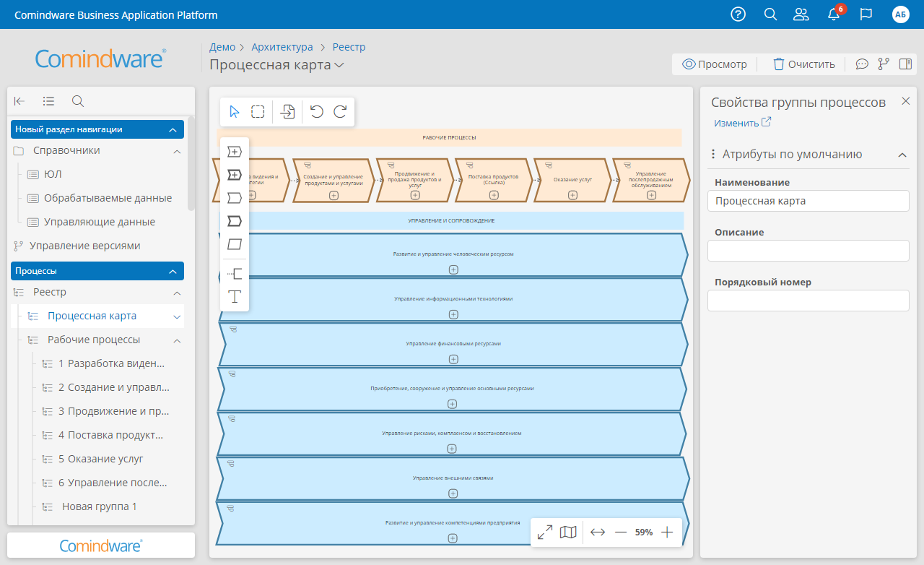Select 5 Оказание услуг tree item

pyautogui.click(x=101, y=459)
